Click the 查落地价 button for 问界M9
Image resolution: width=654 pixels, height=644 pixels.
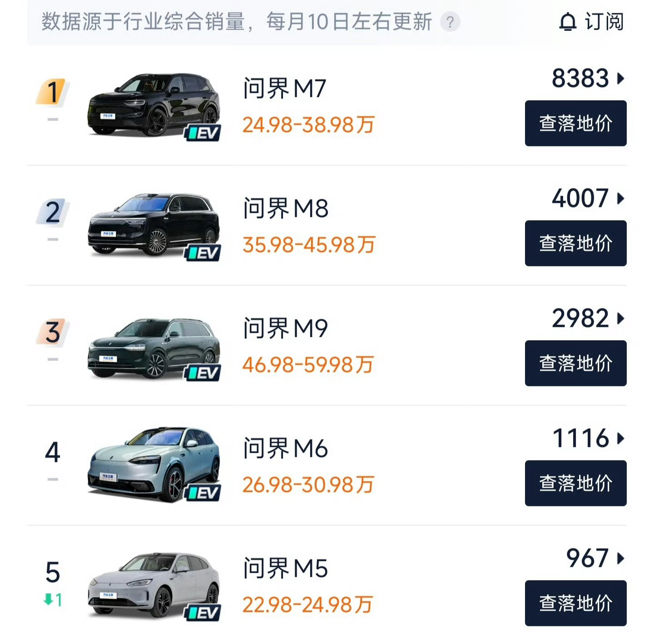tap(575, 363)
